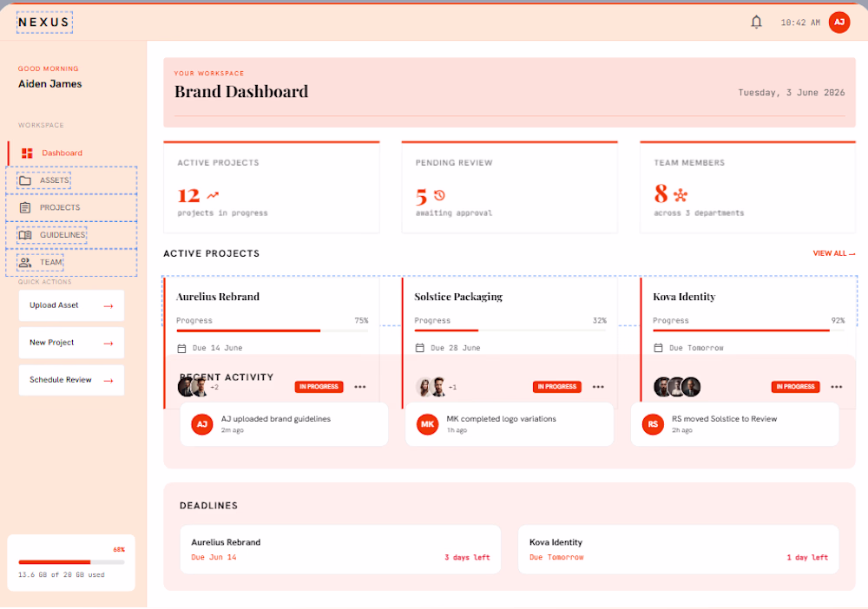This screenshot has height=609, width=868.
Task: Click the arrow on New Project
Action: (x=108, y=343)
